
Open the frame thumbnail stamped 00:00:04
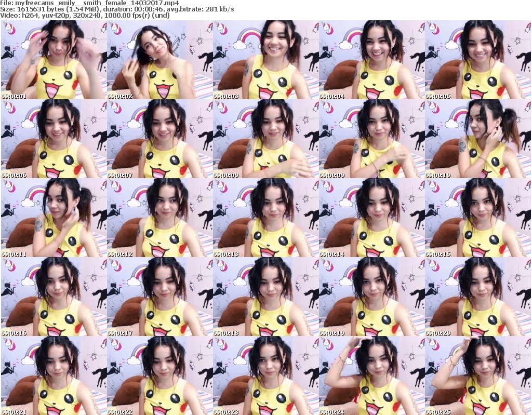click(372, 59)
